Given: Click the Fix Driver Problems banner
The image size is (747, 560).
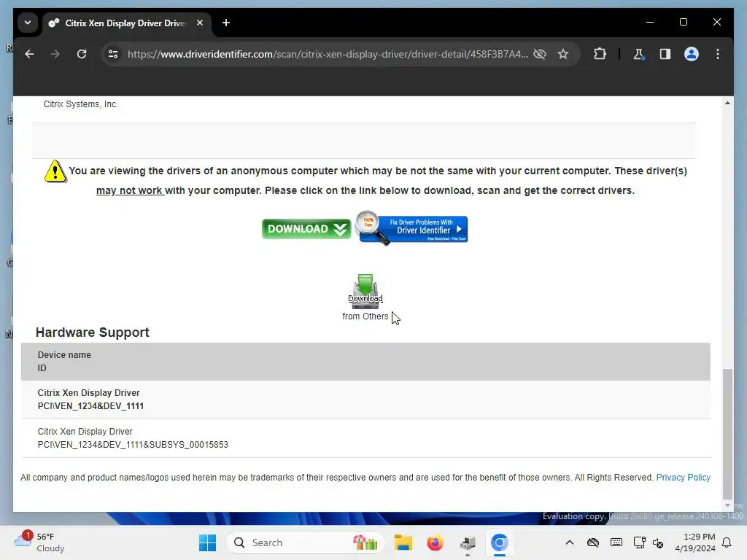Looking at the screenshot, I should tap(412, 228).
